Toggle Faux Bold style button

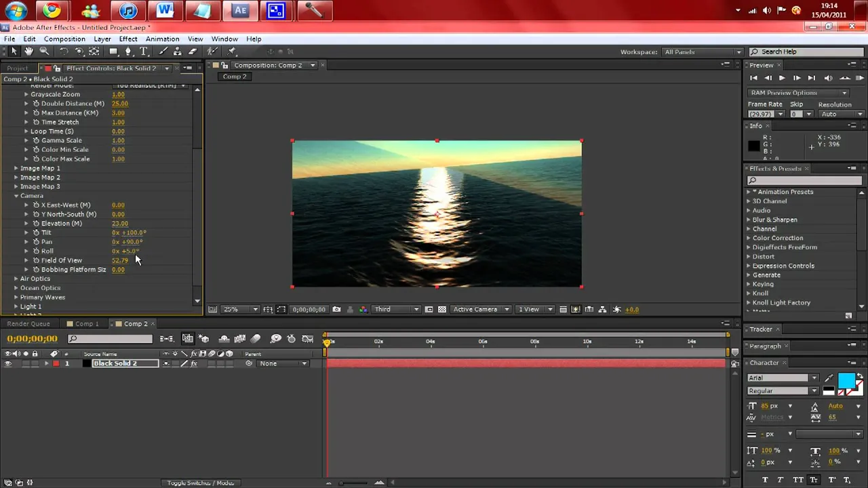point(765,480)
